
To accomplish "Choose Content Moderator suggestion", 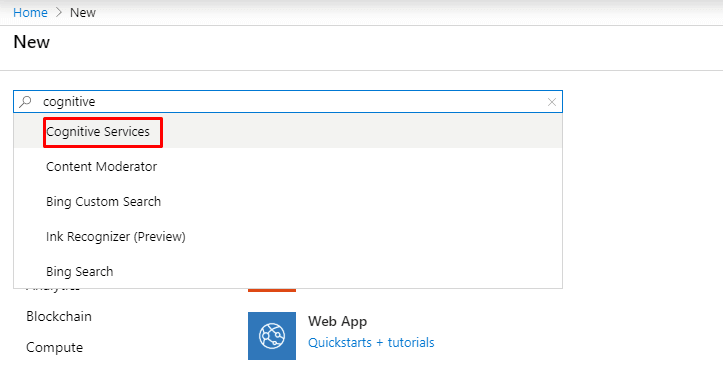I will (x=288, y=167).
